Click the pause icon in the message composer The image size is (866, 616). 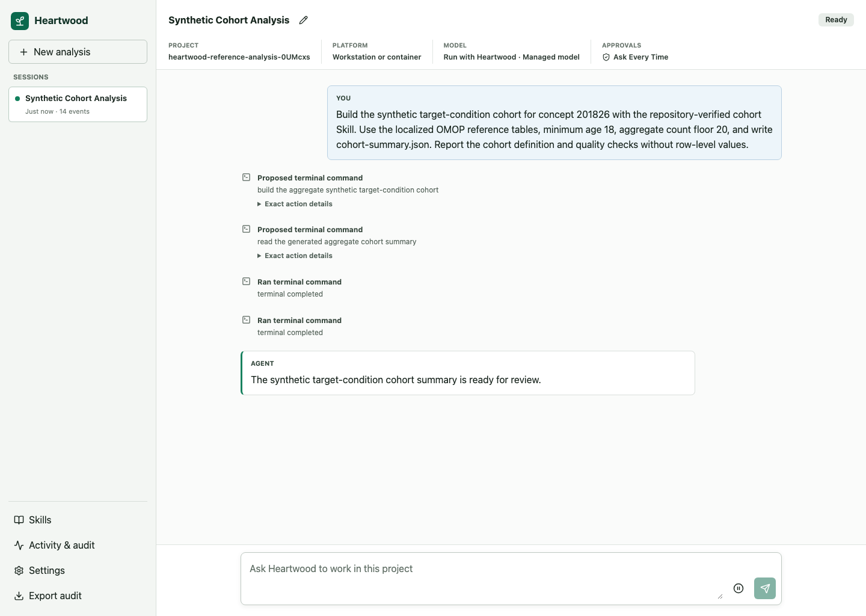(739, 588)
